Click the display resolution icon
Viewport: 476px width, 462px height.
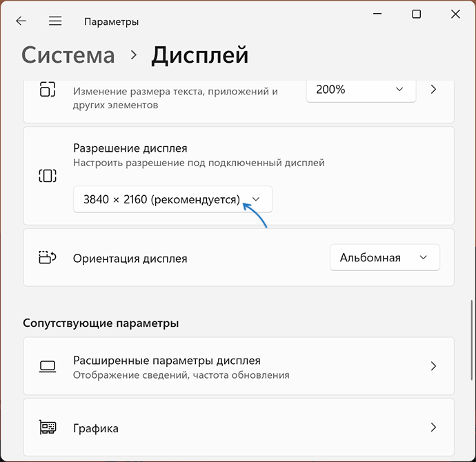coord(47,176)
